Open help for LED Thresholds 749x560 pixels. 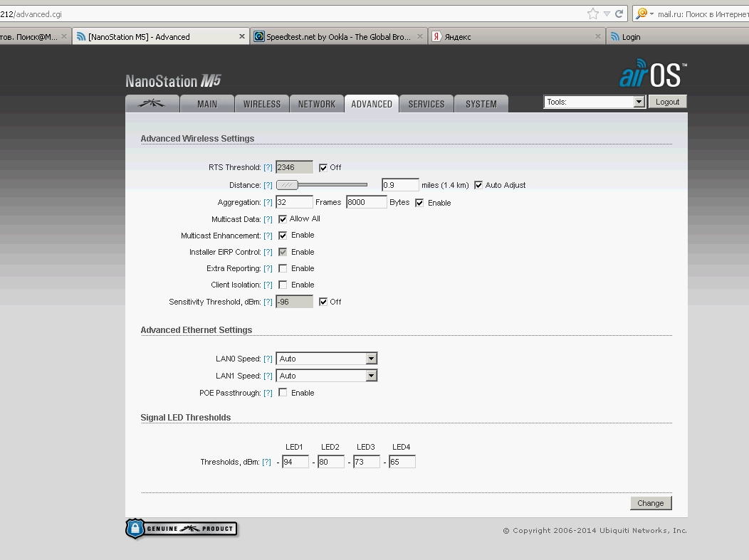coord(266,462)
